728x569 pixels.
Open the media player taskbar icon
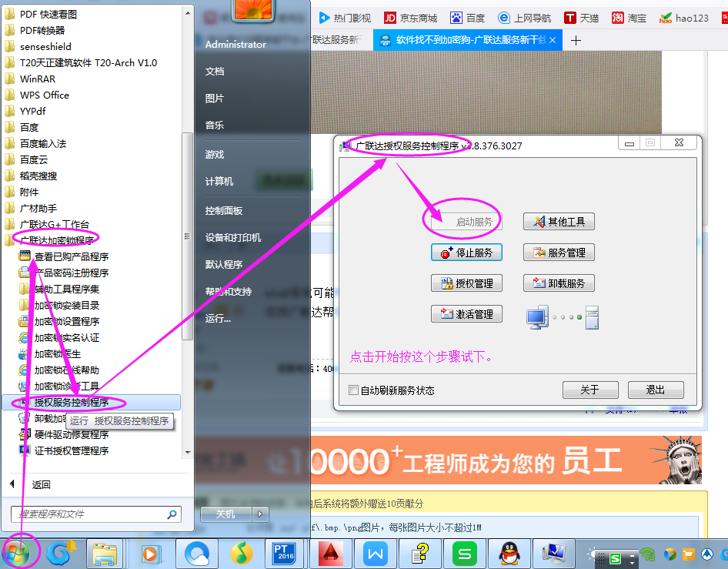[151, 553]
